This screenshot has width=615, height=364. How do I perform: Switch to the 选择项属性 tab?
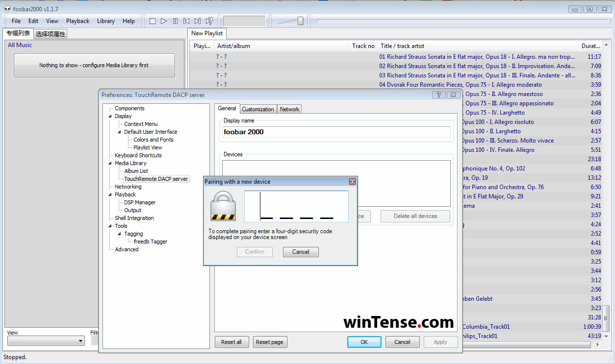(51, 34)
